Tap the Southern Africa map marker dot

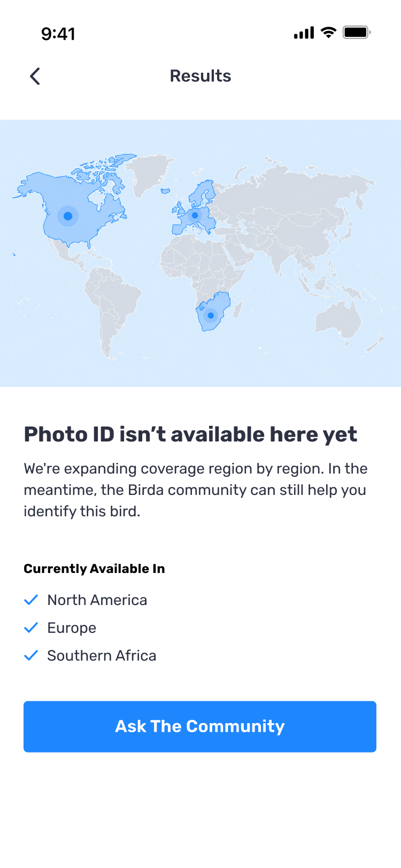click(211, 315)
